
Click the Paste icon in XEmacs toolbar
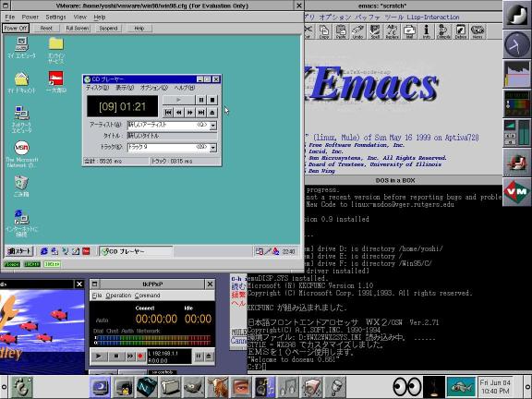(341, 31)
